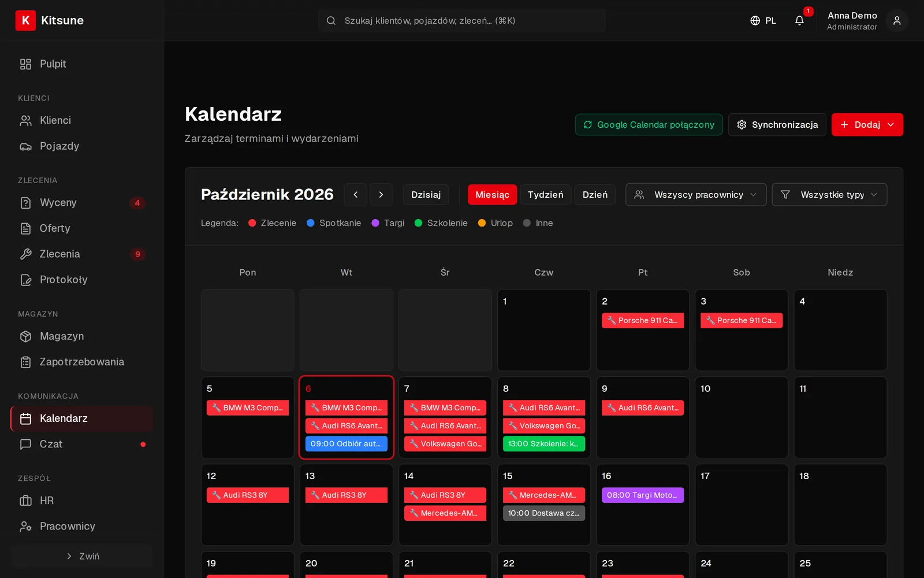Open Zlecenia orders section

point(81,254)
